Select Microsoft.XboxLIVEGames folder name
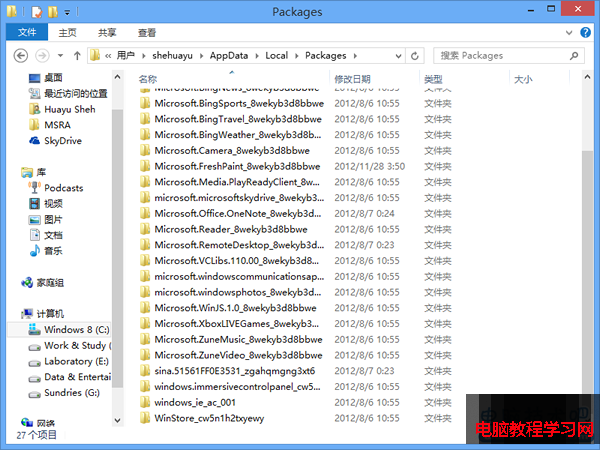 point(236,324)
